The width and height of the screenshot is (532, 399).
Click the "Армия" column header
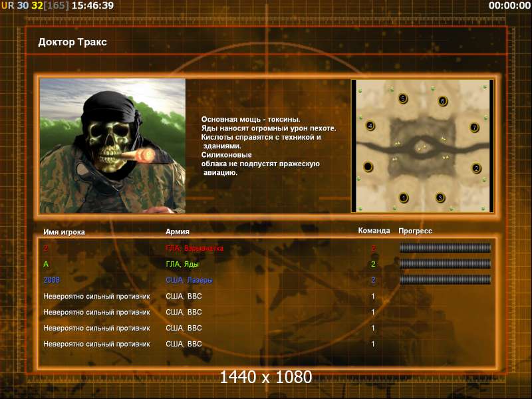(178, 231)
